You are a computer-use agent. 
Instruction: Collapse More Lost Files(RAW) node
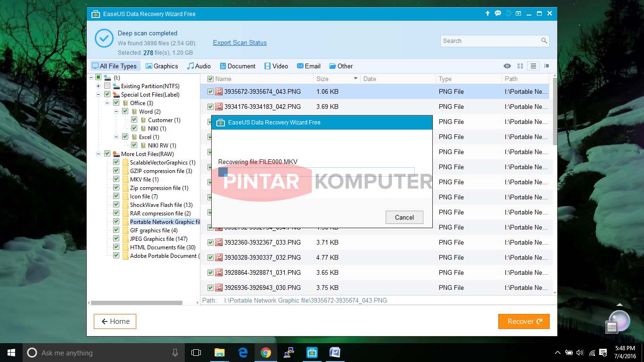point(99,154)
